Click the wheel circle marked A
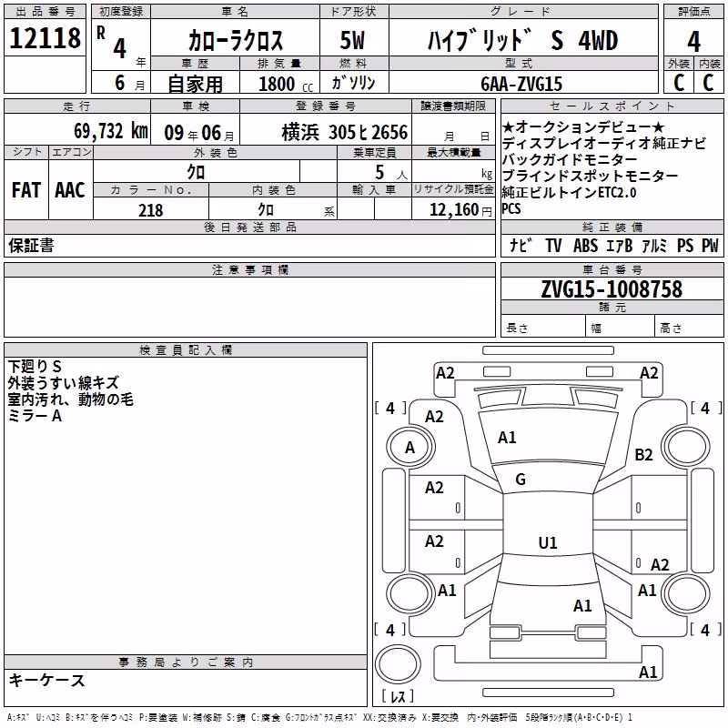This screenshot has width=728, height=728. pyautogui.click(x=410, y=447)
